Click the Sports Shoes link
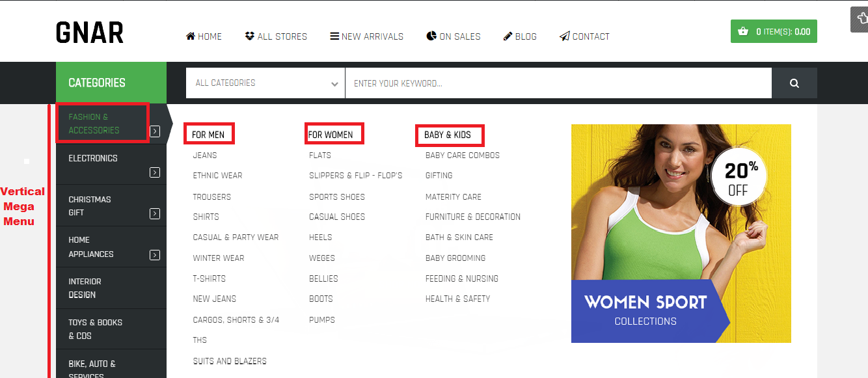The image size is (868, 378). click(x=337, y=196)
